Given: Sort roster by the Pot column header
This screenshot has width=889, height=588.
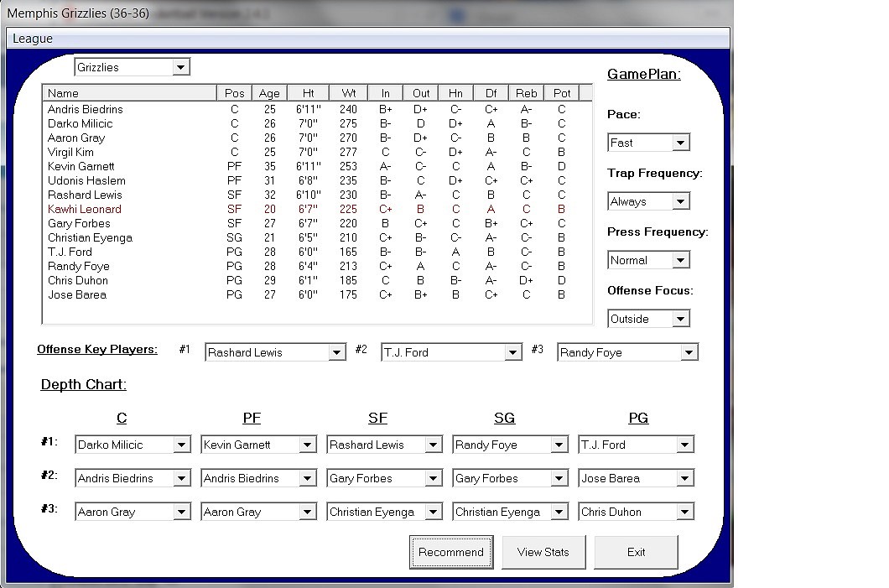Looking at the screenshot, I should coord(562,93).
